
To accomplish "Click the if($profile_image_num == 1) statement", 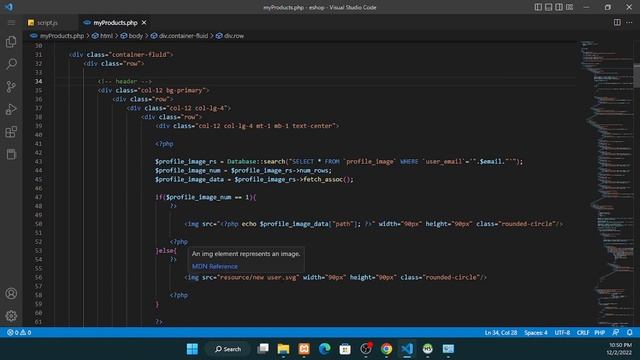I will pos(206,197).
